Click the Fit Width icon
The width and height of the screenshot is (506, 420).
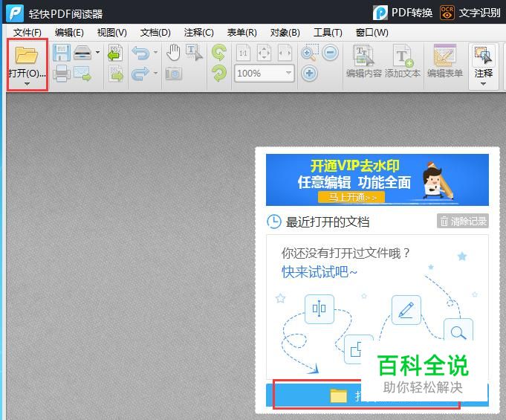[x=285, y=53]
